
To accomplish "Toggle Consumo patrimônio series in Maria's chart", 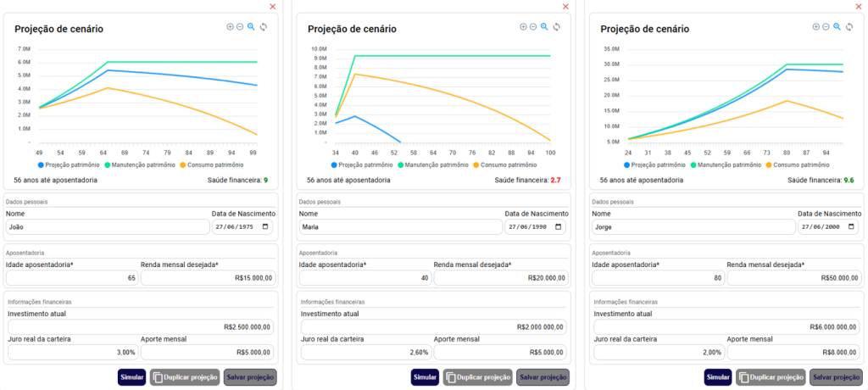I will 504,164.
